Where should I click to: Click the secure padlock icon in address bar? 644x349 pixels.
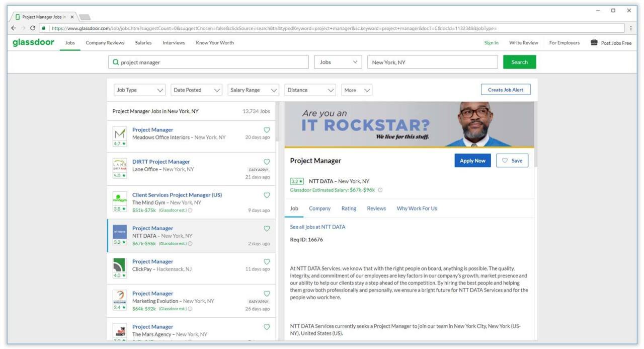click(44, 28)
